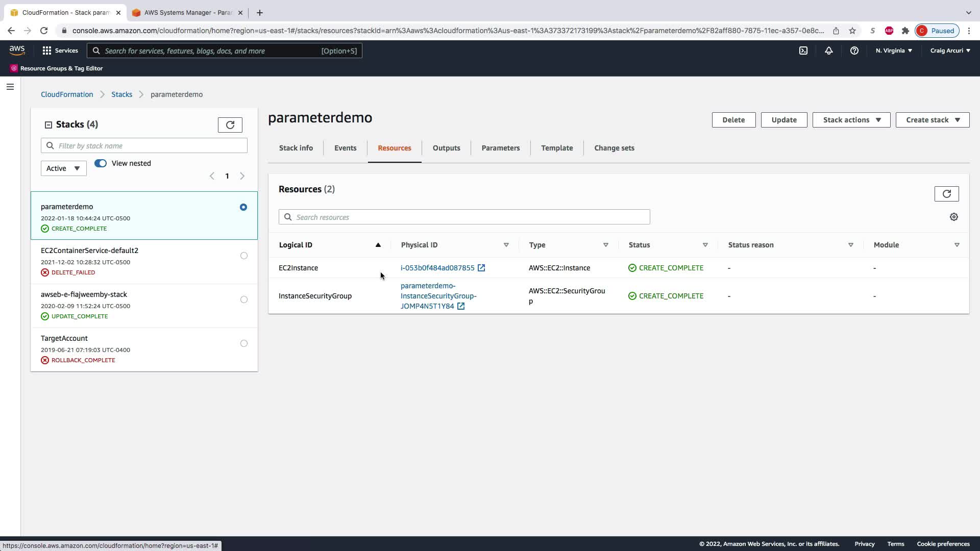Open resources table settings gear

click(x=953, y=217)
